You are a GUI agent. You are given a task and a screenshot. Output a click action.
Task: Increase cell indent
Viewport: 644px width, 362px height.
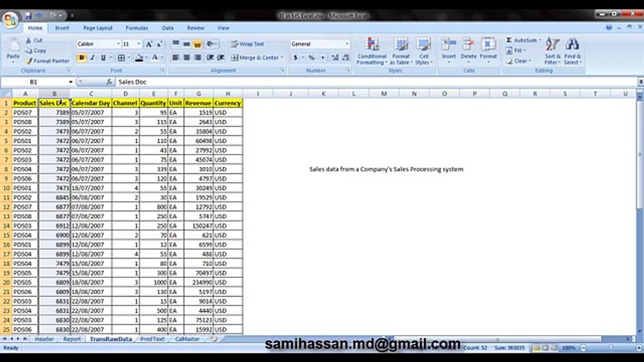coord(220,58)
